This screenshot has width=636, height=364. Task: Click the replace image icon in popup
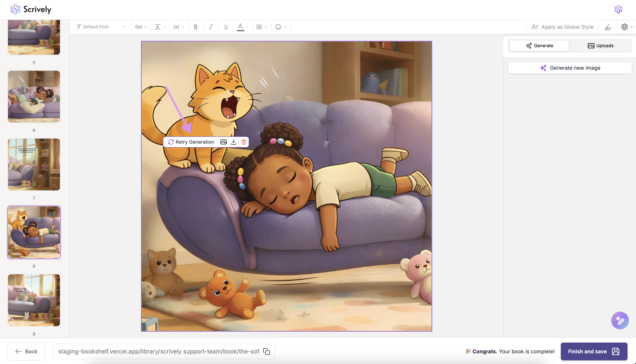[223, 142]
